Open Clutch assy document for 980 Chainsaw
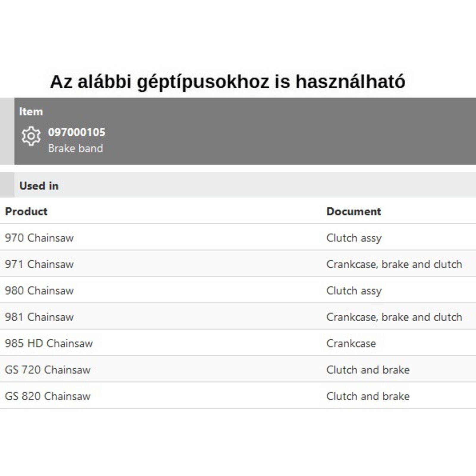The width and height of the screenshot is (476, 476). tap(354, 291)
